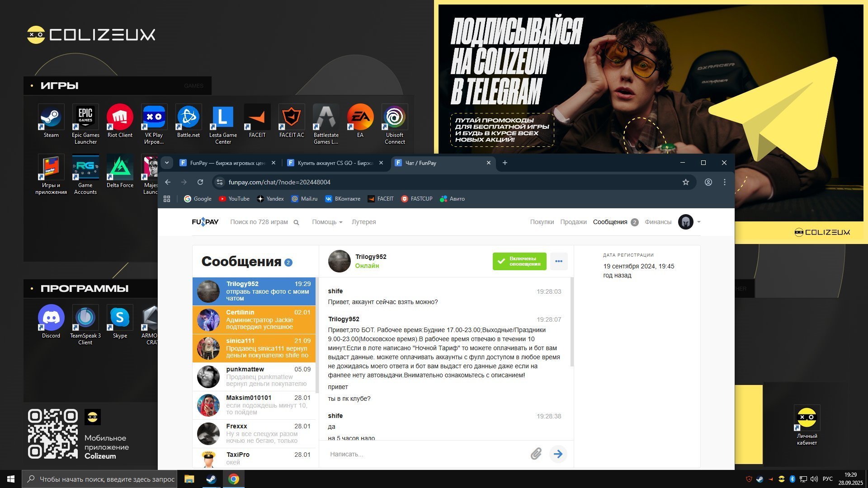
Task: Launch Epic Games Launcher shortcut
Action: click(x=85, y=124)
